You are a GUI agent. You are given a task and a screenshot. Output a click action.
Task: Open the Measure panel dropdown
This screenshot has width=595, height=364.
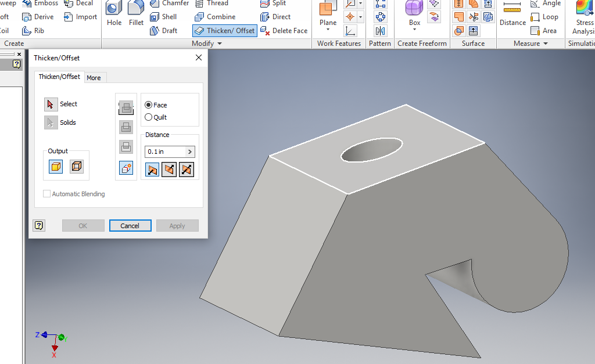point(544,43)
